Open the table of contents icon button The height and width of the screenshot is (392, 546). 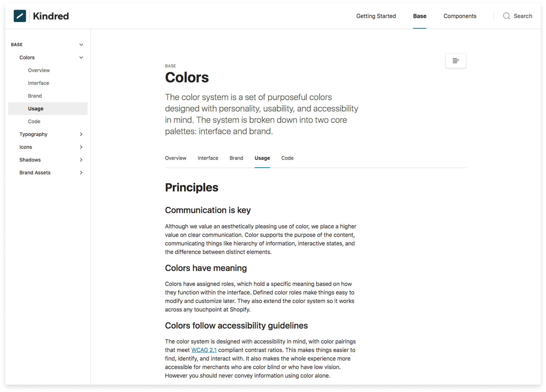tap(456, 61)
